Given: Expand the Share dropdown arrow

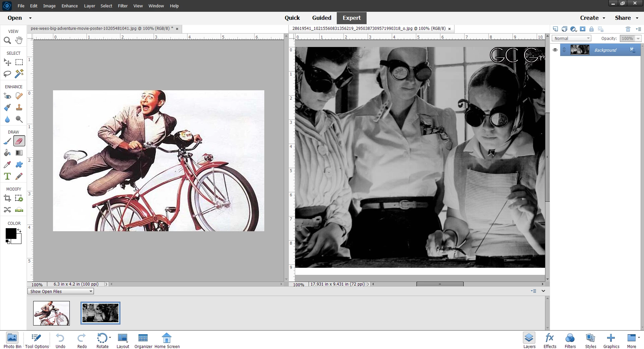Looking at the screenshot, I should (637, 18).
